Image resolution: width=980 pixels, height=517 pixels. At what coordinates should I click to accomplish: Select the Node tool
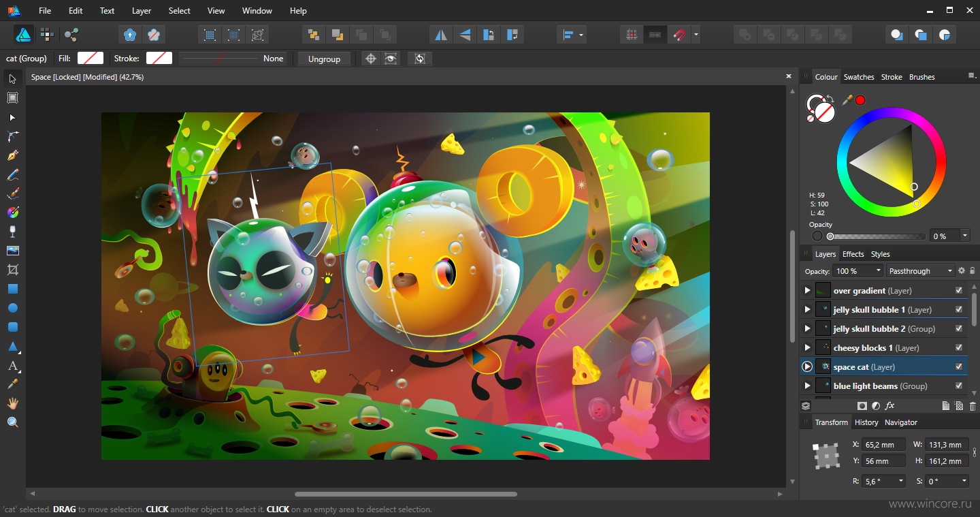click(x=12, y=118)
